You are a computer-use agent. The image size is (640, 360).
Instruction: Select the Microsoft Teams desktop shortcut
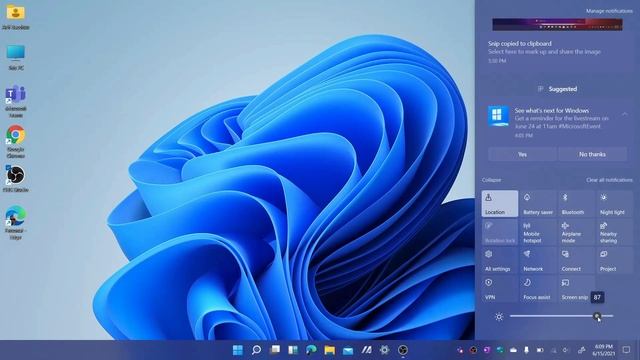coord(16,101)
